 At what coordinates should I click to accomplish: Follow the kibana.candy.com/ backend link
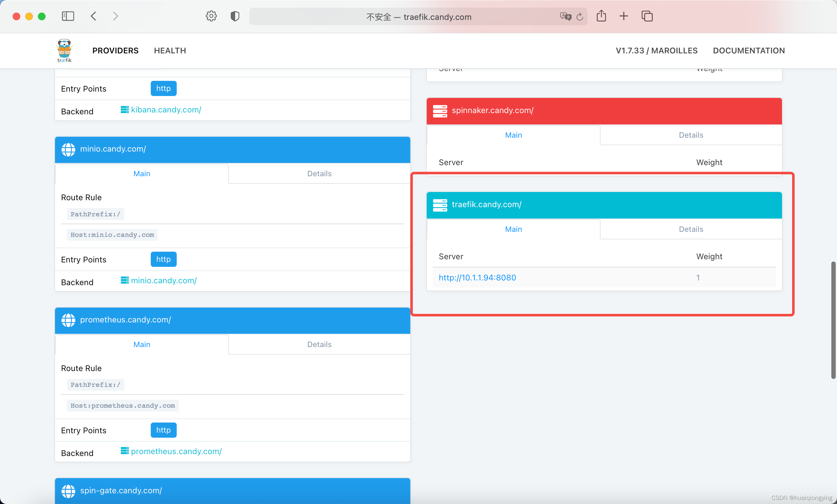click(166, 110)
